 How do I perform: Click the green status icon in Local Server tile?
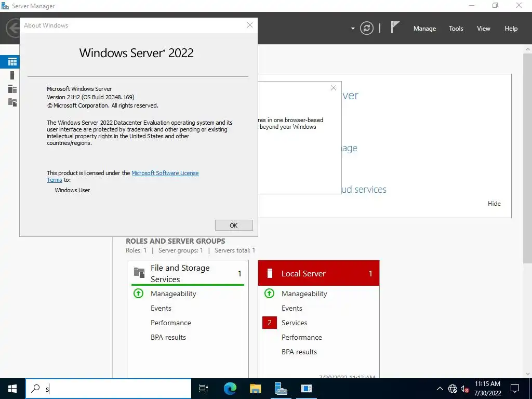click(270, 294)
